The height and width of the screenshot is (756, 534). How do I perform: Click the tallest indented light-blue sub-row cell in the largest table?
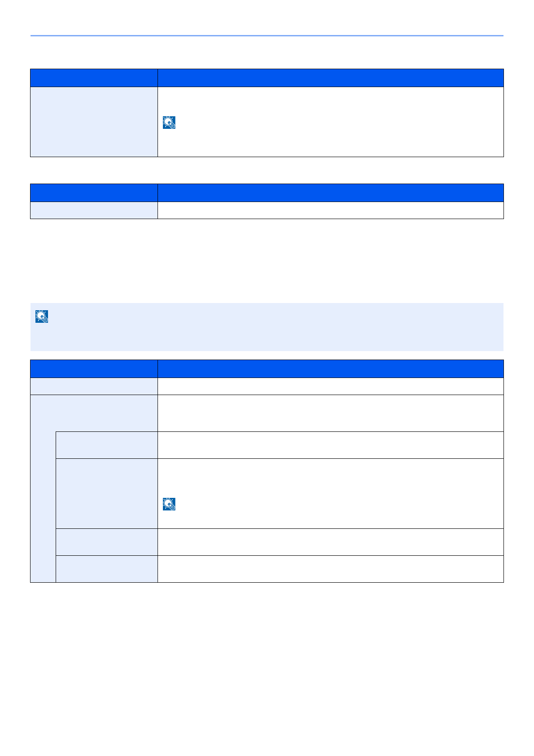click(x=106, y=493)
